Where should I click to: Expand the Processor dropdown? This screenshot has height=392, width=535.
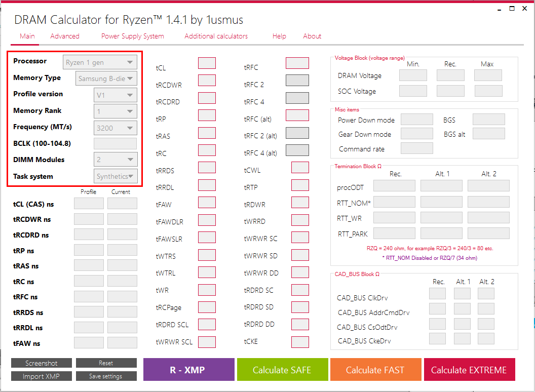point(100,62)
